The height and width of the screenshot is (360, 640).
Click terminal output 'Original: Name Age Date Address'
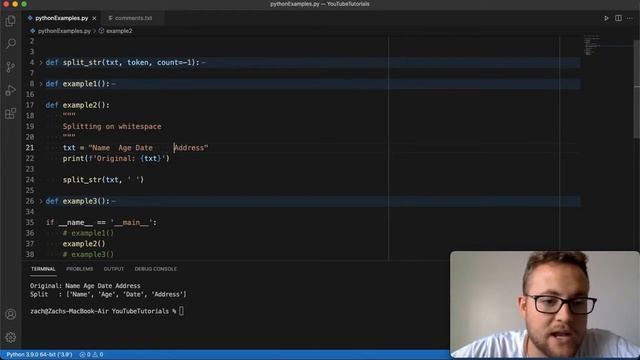85,286
